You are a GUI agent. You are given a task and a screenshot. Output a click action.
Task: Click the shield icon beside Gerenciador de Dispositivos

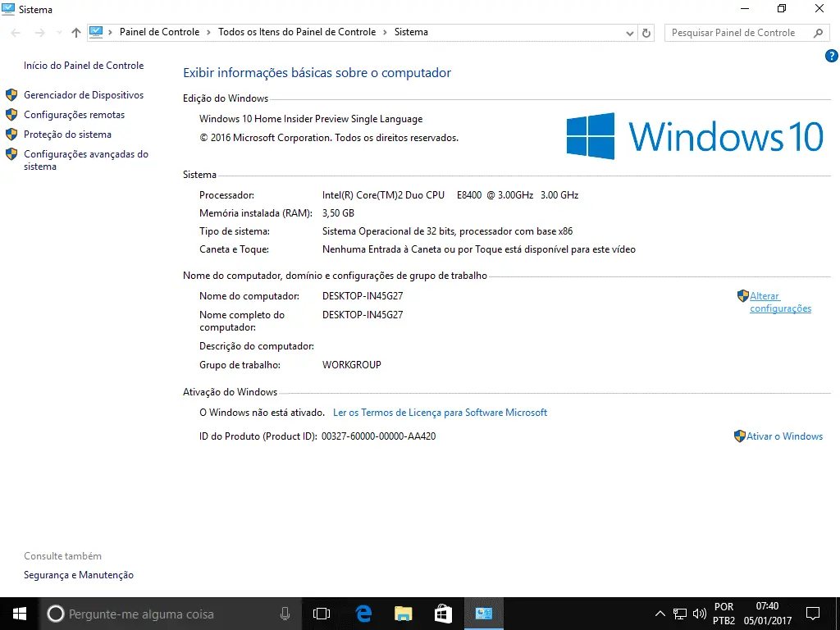pyautogui.click(x=11, y=95)
